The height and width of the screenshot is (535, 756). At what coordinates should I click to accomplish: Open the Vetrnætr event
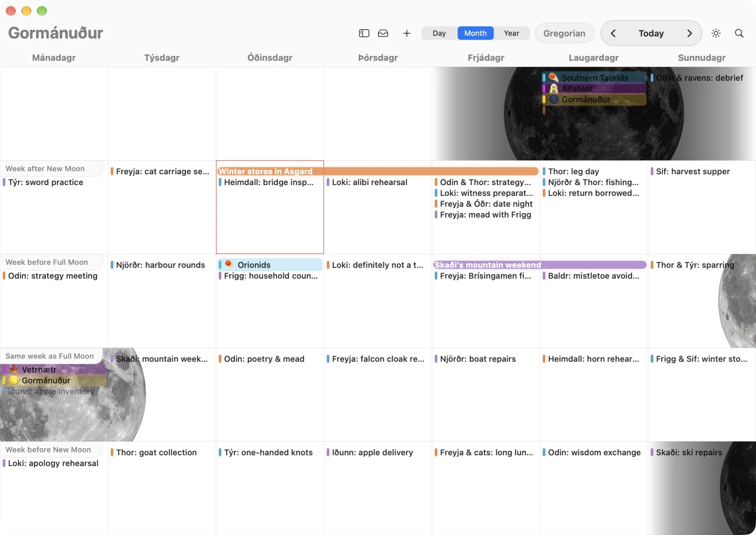54,369
